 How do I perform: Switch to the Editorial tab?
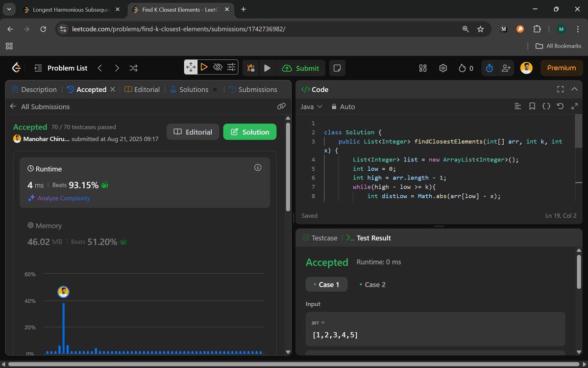click(x=142, y=89)
